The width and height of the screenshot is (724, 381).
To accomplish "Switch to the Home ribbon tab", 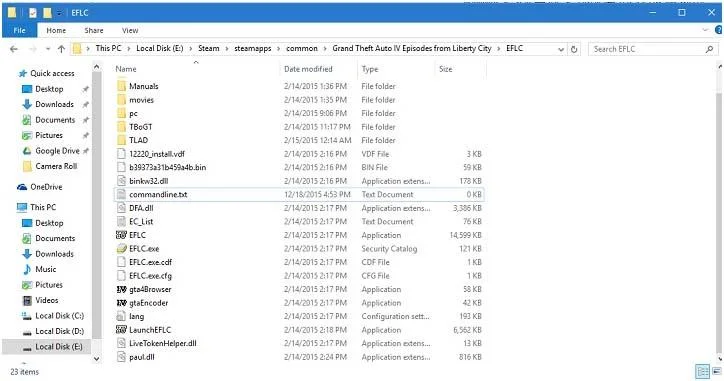I will coord(56,30).
